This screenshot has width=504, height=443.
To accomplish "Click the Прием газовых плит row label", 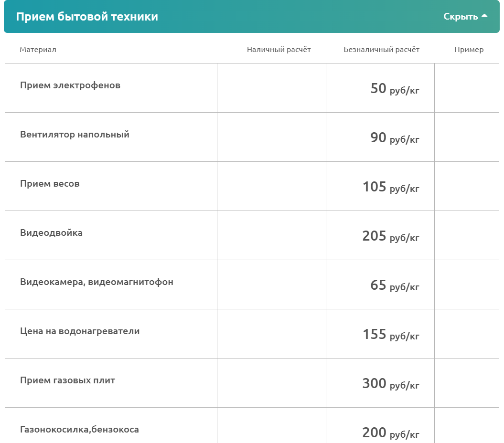I will (67, 380).
